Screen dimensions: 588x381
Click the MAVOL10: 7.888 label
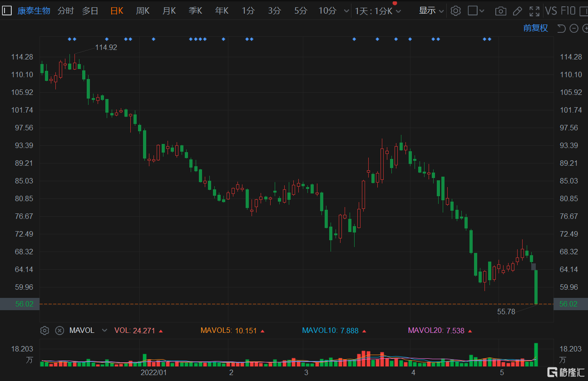(x=334, y=331)
